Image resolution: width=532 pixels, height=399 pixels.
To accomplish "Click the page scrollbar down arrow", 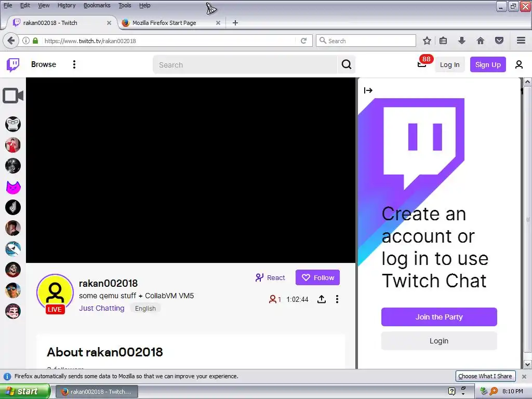I will click(x=528, y=365).
